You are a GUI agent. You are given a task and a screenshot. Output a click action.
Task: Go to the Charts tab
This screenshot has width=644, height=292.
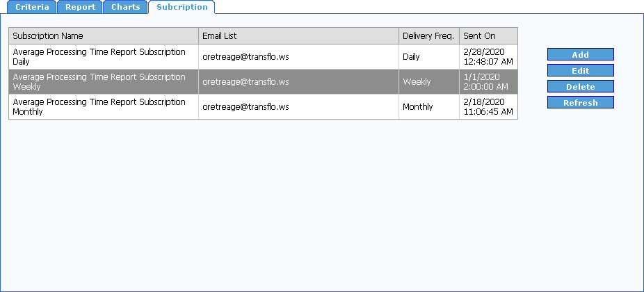(125, 8)
